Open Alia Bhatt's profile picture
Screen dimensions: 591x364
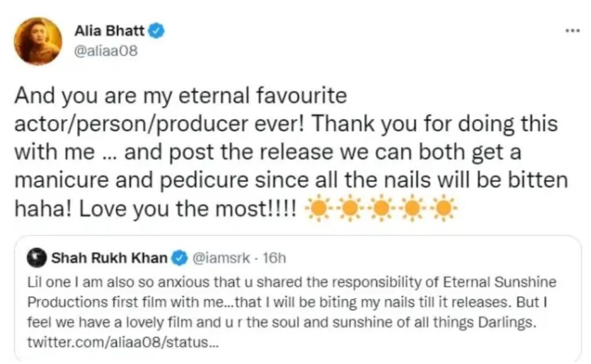pos(38,41)
